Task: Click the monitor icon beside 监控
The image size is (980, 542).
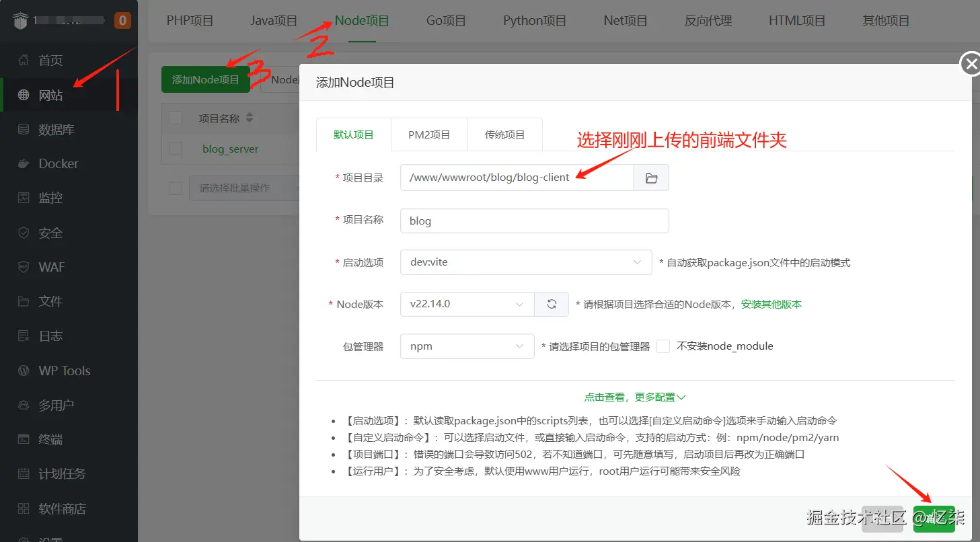Action: click(x=24, y=198)
